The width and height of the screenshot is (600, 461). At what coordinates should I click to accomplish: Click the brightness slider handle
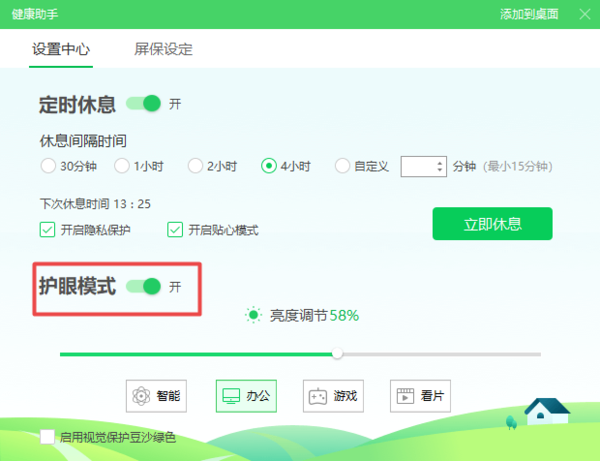[x=338, y=353]
